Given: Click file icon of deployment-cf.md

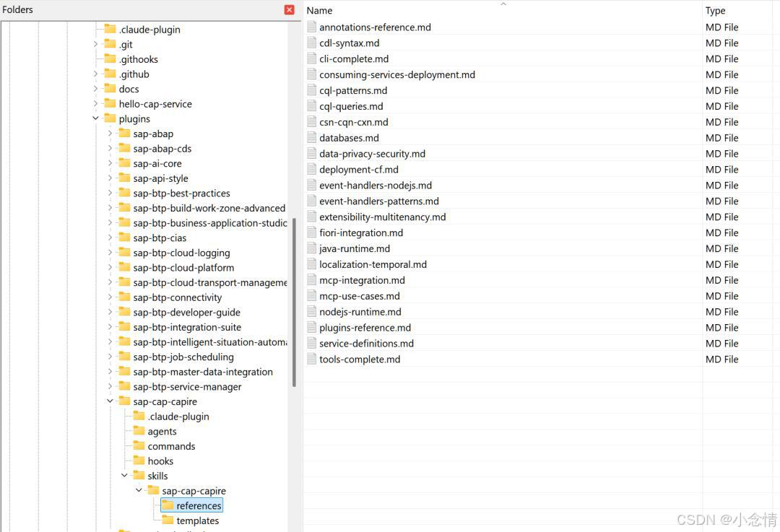Looking at the screenshot, I should (311, 170).
